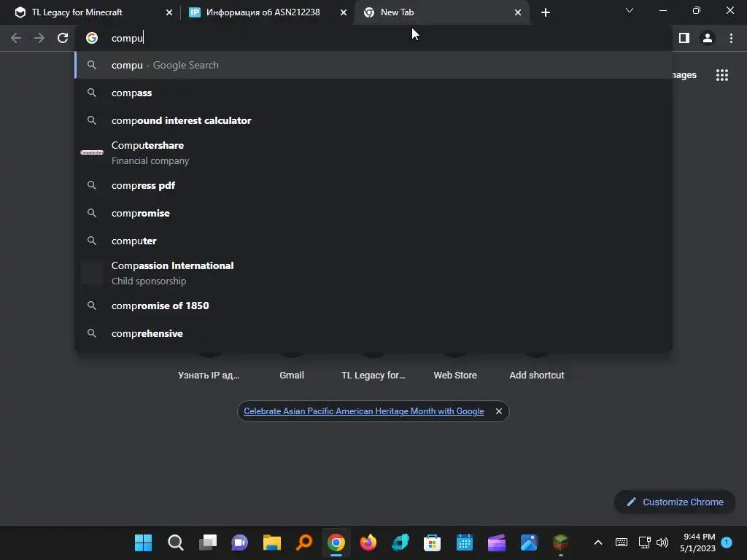This screenshot has height=560, width=747.
Task: Switch to Информация об ASN212238 tab
Action: (x=267, y=12)
